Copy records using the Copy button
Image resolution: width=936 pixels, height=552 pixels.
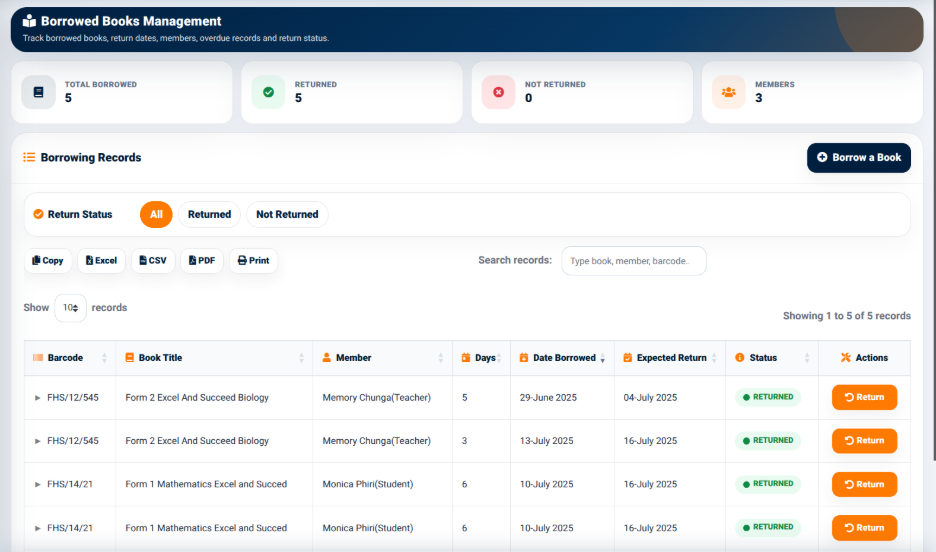pos(48,261)
